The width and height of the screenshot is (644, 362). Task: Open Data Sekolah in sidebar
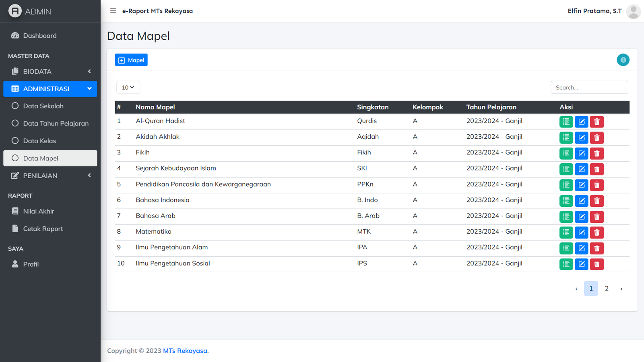pos(43,106)
